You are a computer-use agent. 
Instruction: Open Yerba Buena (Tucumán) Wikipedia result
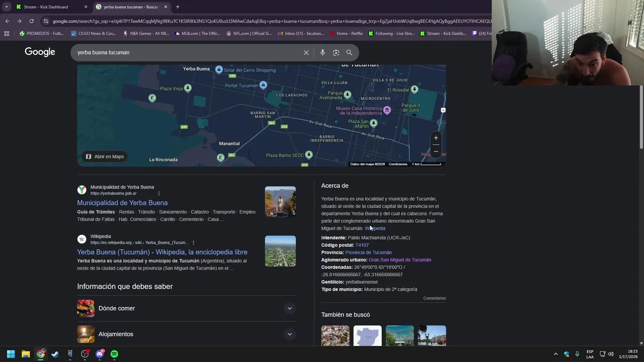pyautogui.click(x=162, y=252)
